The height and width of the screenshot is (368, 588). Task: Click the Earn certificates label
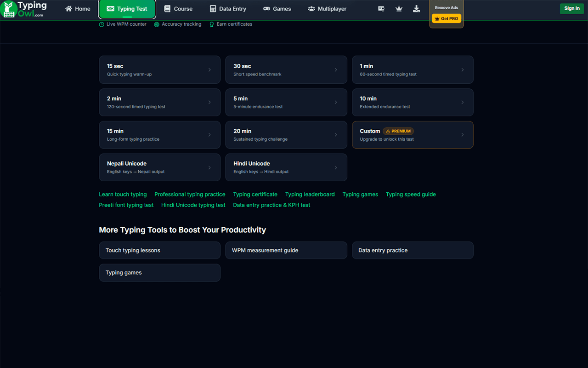pos(234,24)
